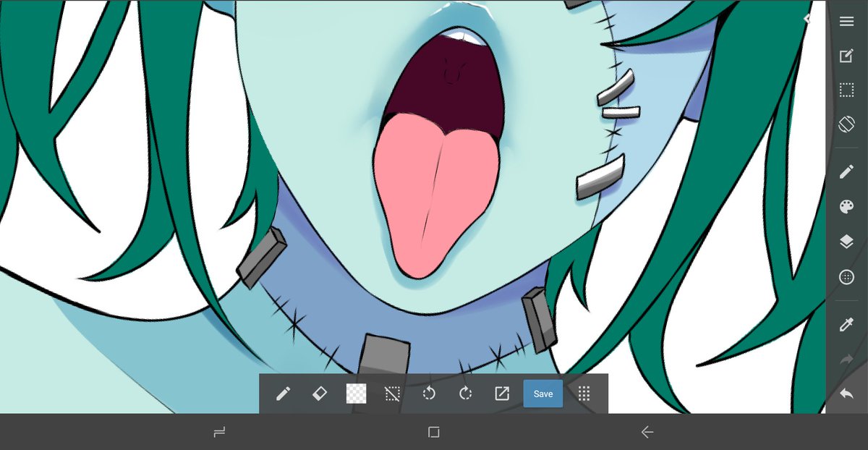Activate the rectangular selection tool
The height and width of the screenshot is (450, 868).
(x=846, y=90)
